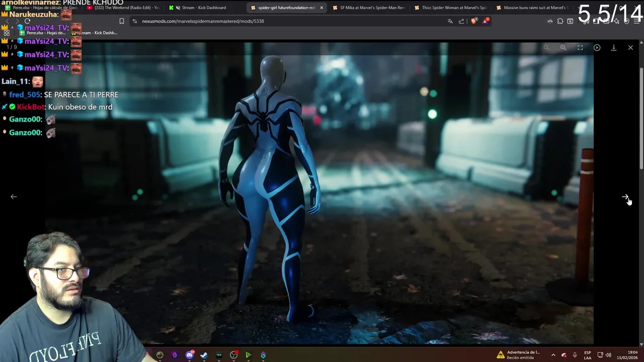This screenshot has width=644, height=362.
Task: Open ESP LAA language switcher
Action: (588, 355)
